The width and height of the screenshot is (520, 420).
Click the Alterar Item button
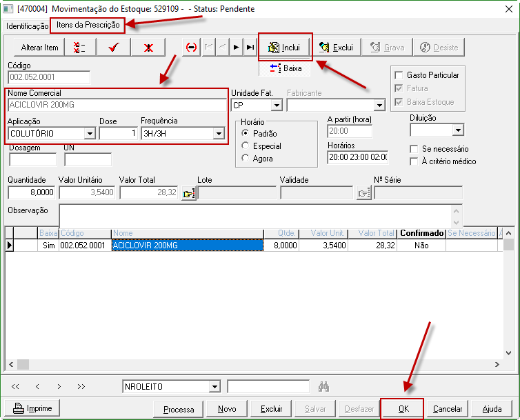[39, 48]
